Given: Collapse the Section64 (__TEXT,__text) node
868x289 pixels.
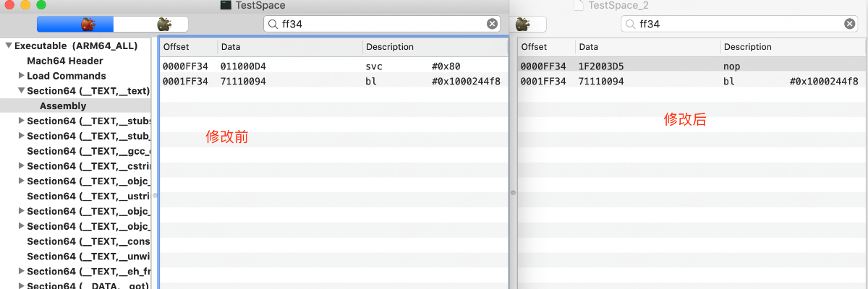Looking at the screenshot, I should (x=21, y=91).
